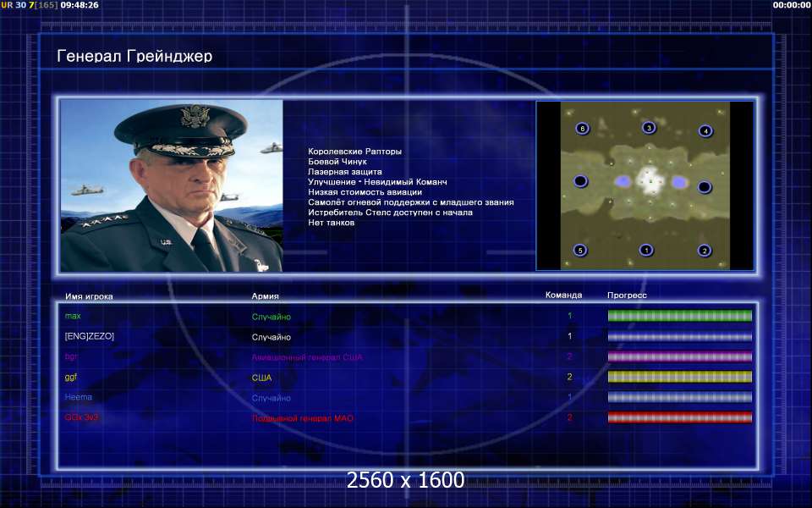812x508 pixels.
Task: Click the 'UR 30' overlay indicator
Action: 14,5
